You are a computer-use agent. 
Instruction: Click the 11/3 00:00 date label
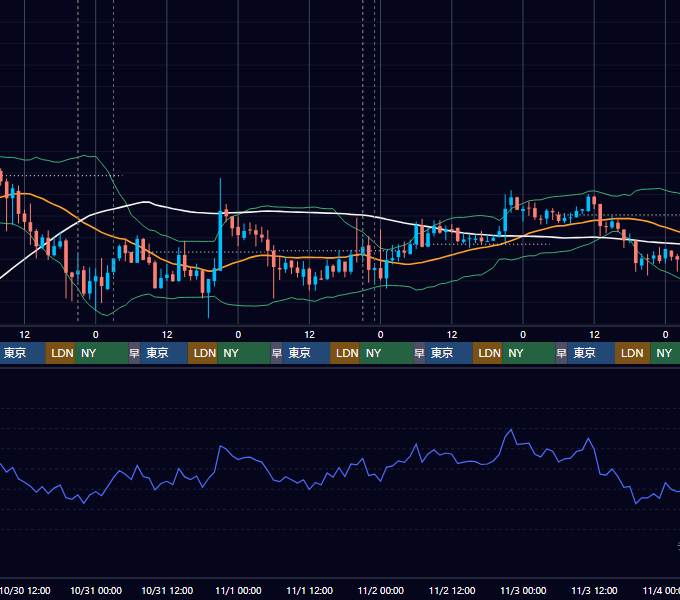click(523, 590)
